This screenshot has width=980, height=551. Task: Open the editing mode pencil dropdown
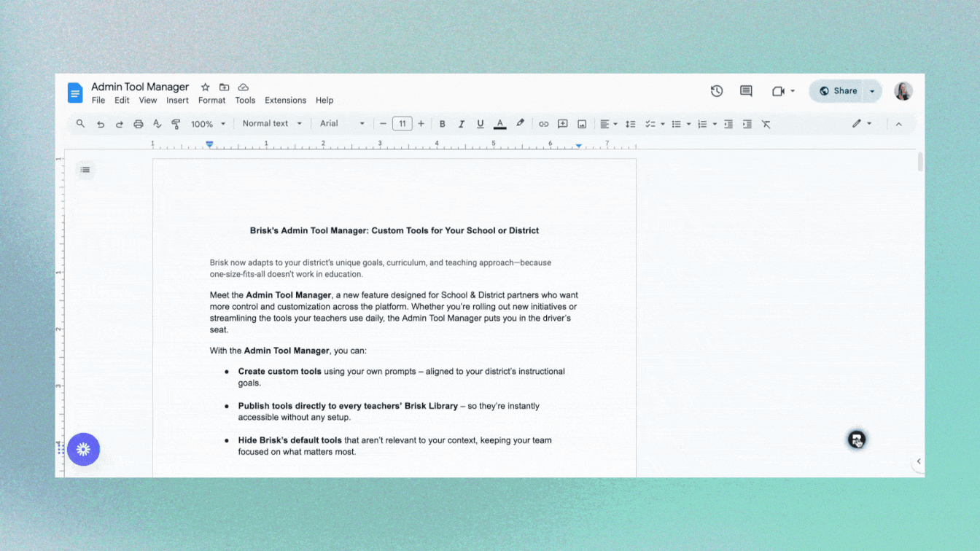(x=862, y=124)
